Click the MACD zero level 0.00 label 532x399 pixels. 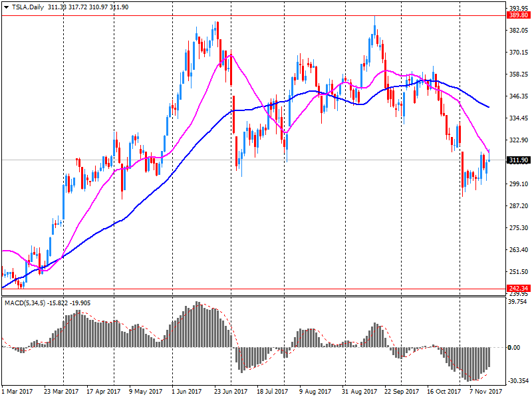click(x=513, y=347)
